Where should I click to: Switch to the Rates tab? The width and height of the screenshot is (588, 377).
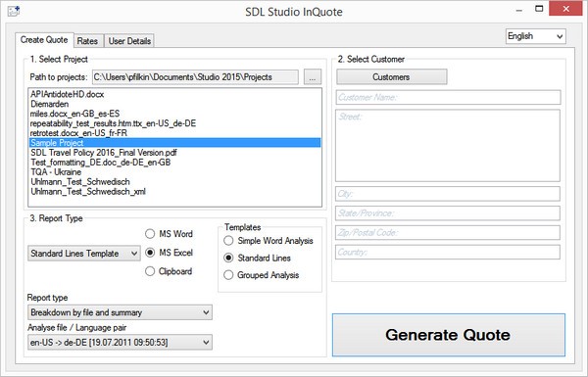[x=88, y=41]
